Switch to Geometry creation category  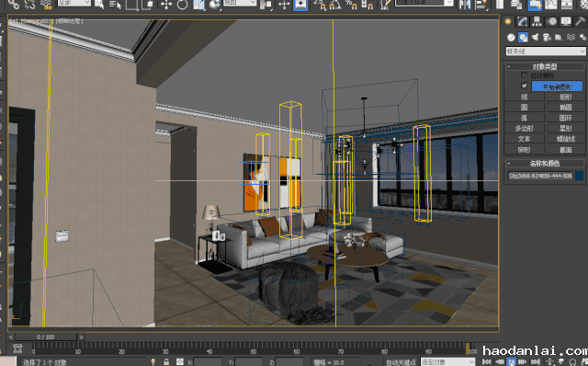click(x=511, y=37)
